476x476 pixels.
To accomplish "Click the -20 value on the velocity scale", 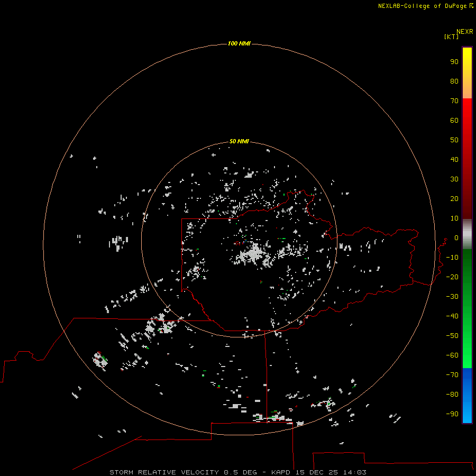I will point(452,277).
